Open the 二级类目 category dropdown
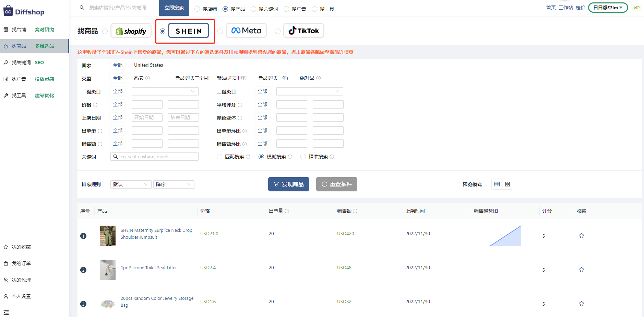 pos(310,91)
